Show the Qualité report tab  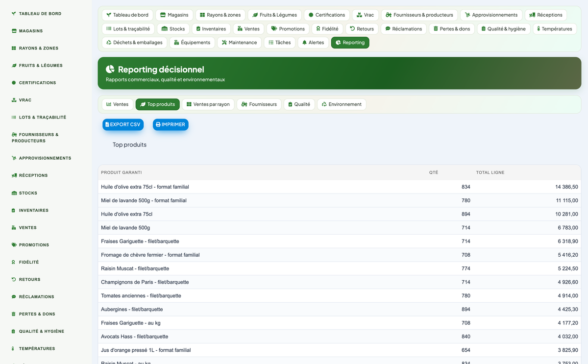299,104
